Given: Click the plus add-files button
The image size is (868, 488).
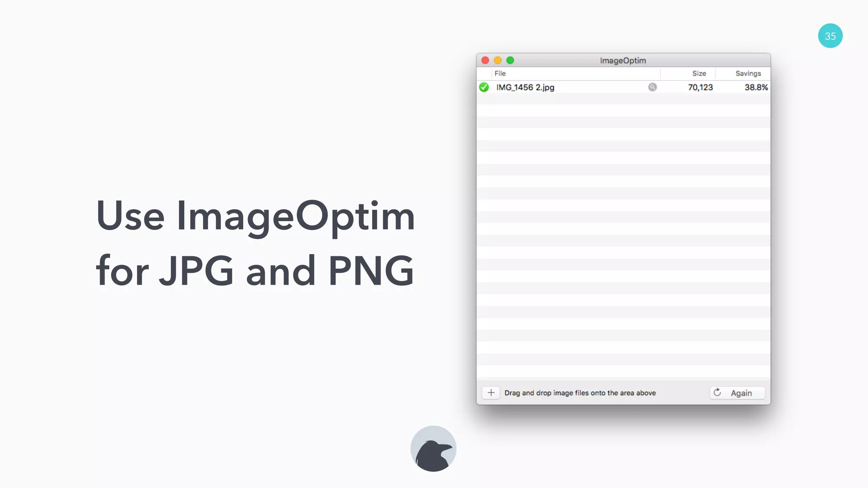Looking at the screenshot, I should (491, 393).
